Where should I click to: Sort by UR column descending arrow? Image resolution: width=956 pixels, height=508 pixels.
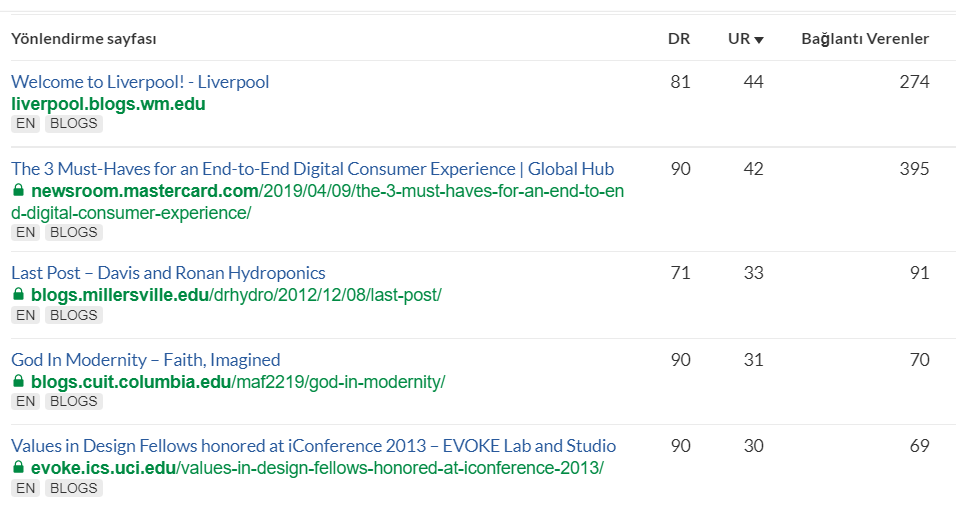pyautogui.click(x=759, y=40)
